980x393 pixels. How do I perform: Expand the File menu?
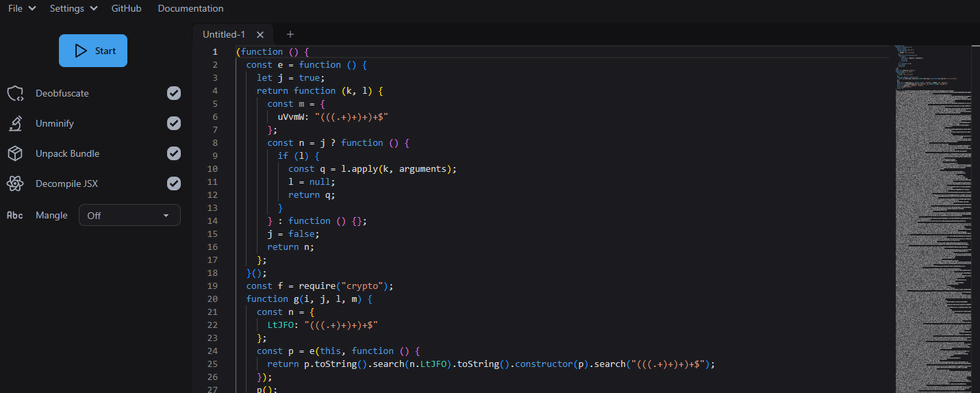pos(22,9)
